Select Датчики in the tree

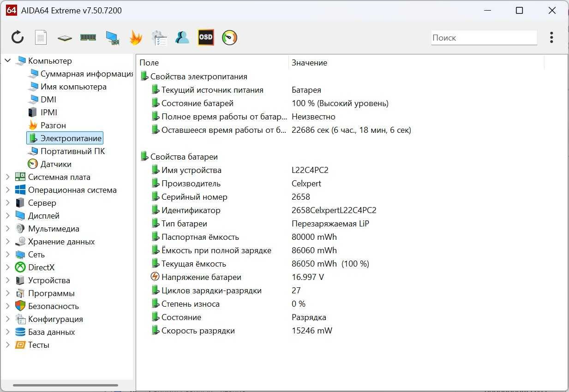56,164
